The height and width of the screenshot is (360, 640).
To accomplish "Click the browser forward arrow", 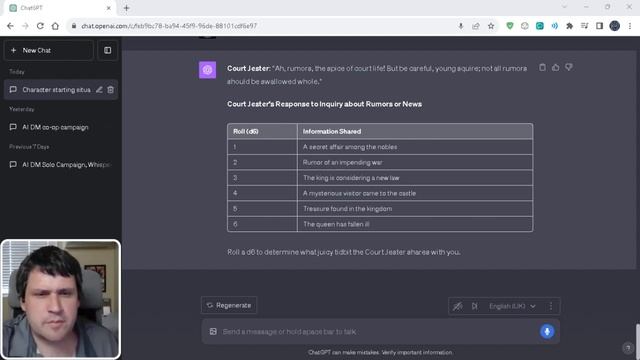I will 25,26.
